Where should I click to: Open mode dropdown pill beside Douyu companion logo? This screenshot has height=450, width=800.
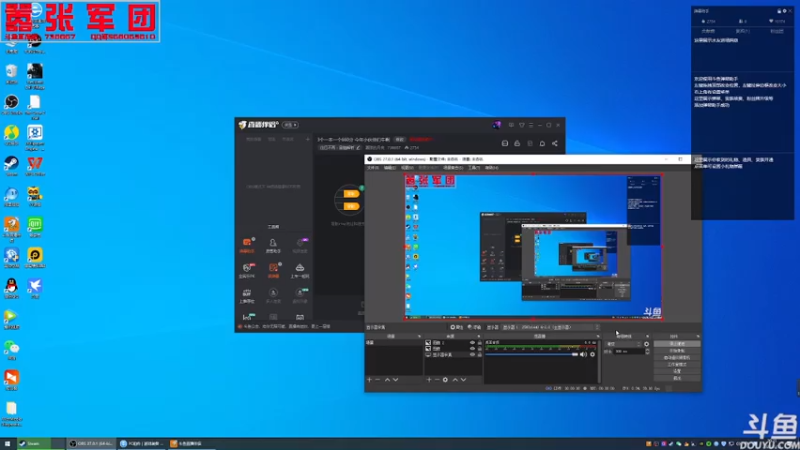tap(290, 125)
